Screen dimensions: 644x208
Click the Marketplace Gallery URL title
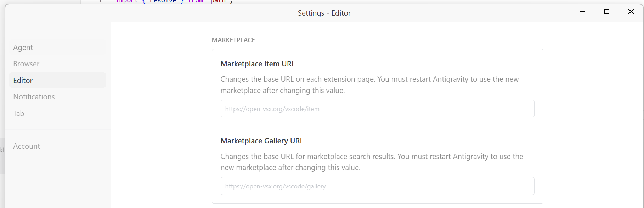coord(262,141)
